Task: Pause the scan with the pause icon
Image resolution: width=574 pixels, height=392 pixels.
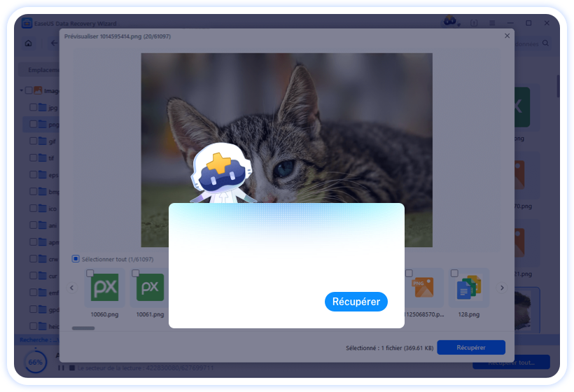Action: 61,367
